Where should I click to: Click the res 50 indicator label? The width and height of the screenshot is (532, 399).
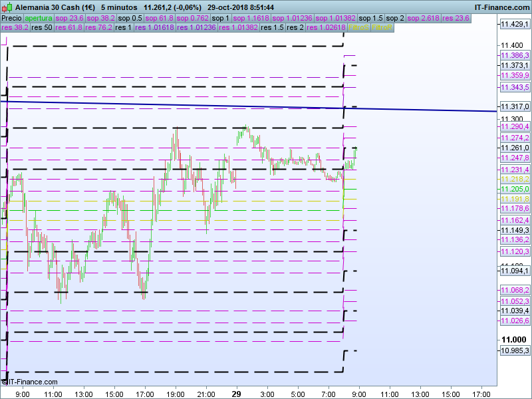(x=41, y=28)
